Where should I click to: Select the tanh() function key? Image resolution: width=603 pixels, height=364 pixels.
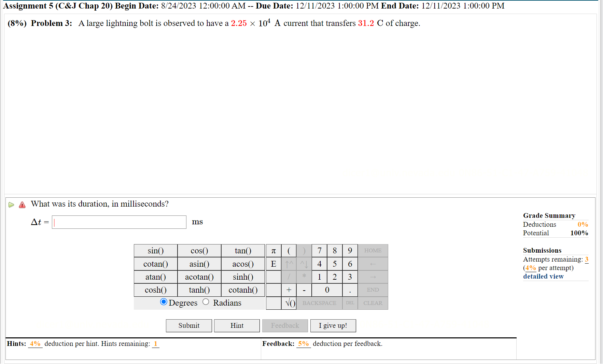click(199, 290)
